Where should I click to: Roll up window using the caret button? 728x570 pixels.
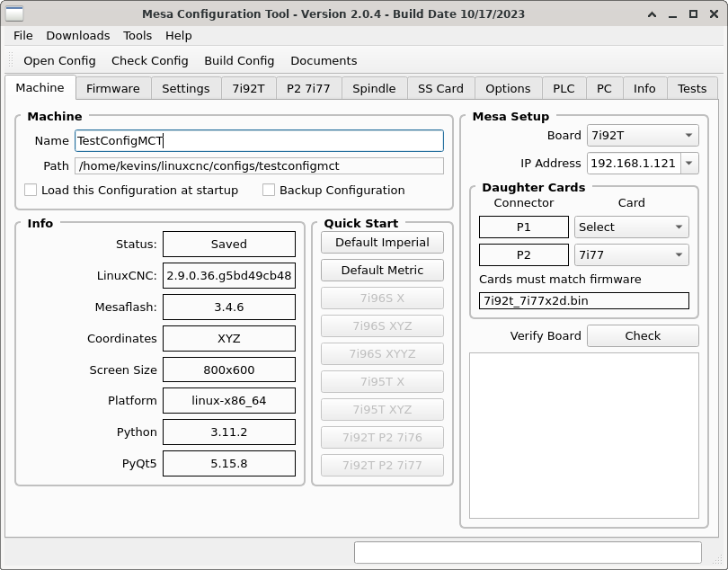(652, 14)
